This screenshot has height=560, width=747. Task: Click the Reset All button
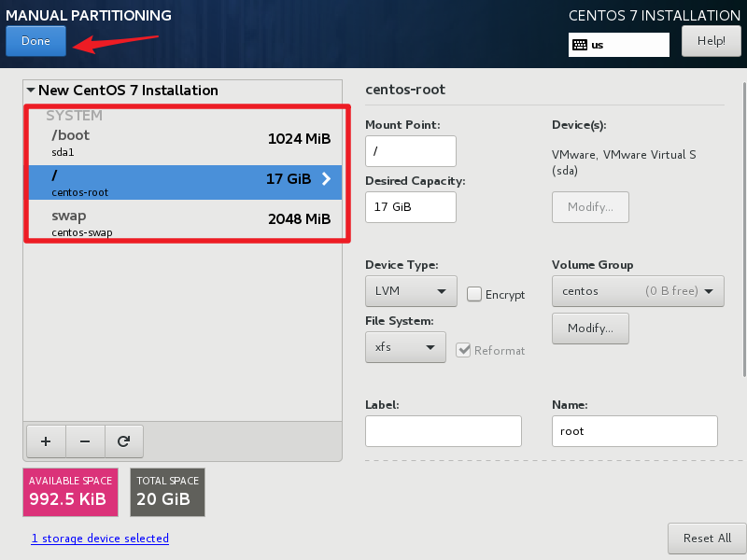point(707,539)
